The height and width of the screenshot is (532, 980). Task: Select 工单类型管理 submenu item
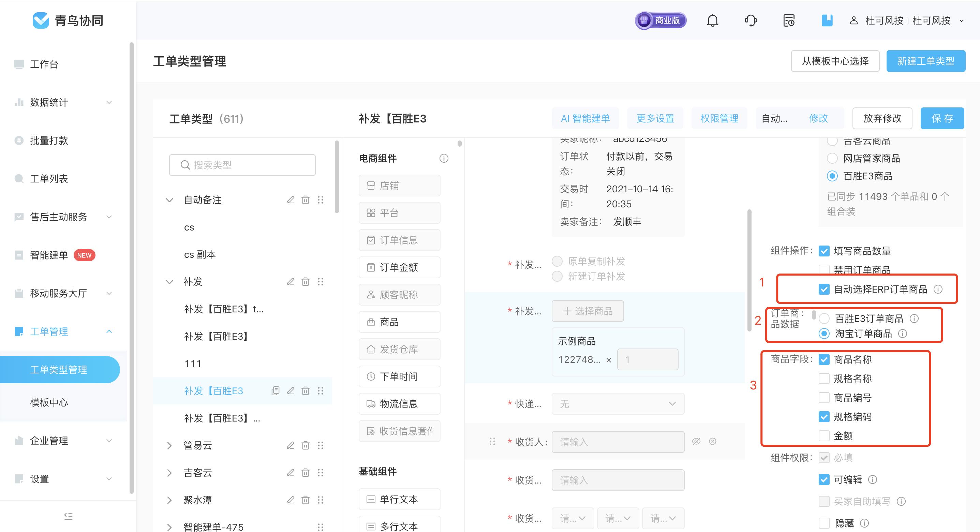tap(60, 370)
